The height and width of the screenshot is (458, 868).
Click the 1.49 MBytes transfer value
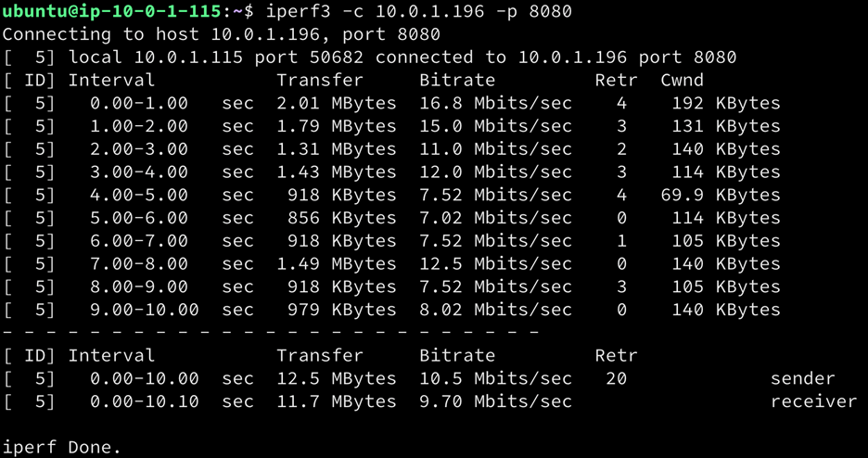coord(336,263)
